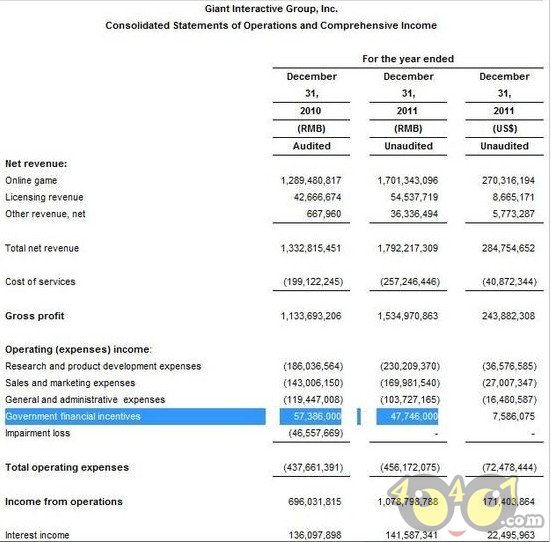The image size is (551, 542).
Task: Click the 2010 online game value 1,289,480,817
Action: tap(311, 180)
